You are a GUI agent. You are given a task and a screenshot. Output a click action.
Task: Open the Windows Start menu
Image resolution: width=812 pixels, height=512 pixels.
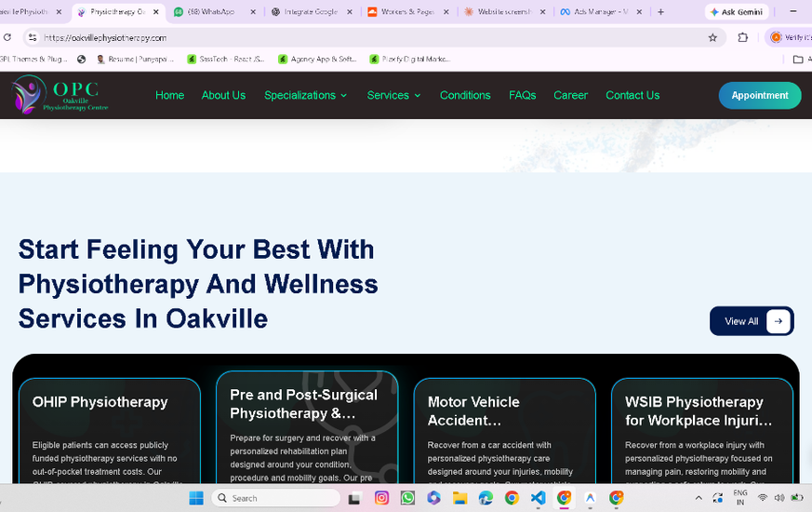click(x=196, y=498)
